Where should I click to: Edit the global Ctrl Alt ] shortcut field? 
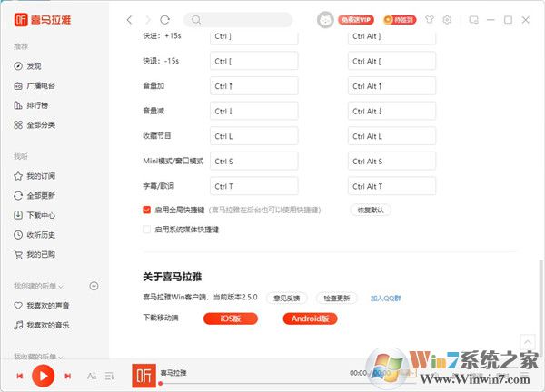coord(391,36)
